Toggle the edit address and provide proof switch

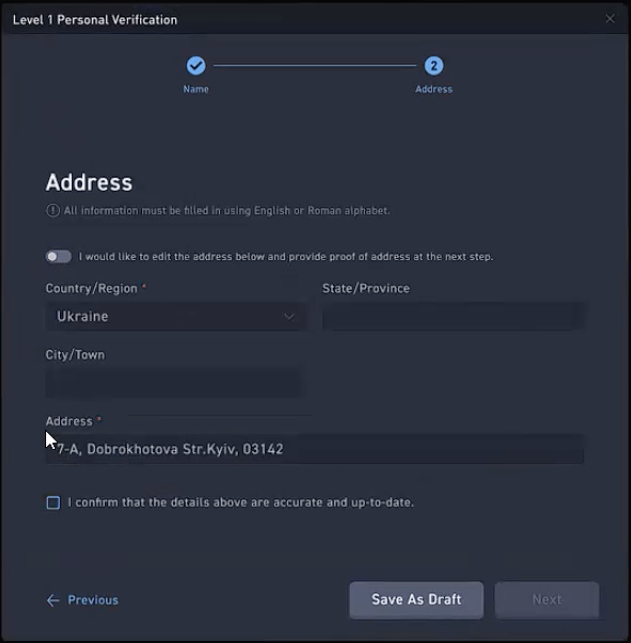(59, 257)
